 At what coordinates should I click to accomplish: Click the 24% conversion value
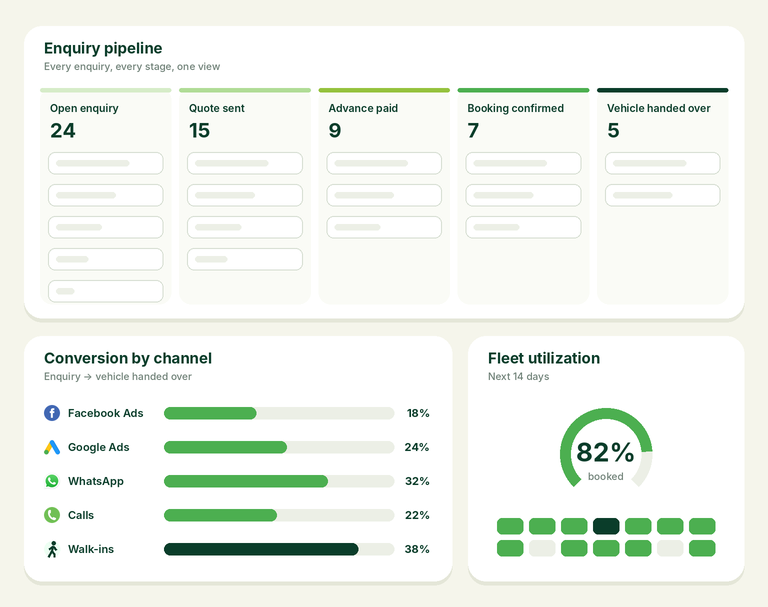coord(417,447)
